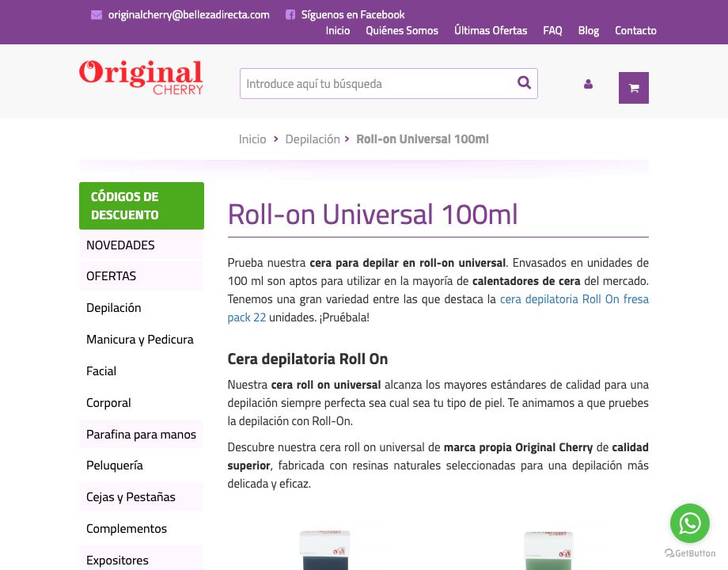Open the Facial category

tap(142, 370)
